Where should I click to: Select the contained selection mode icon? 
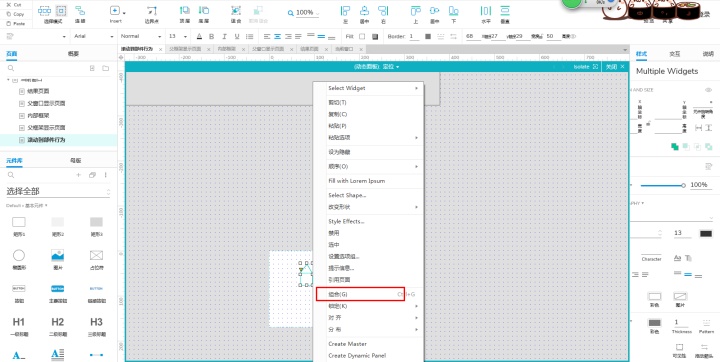[x=61, y=11]
